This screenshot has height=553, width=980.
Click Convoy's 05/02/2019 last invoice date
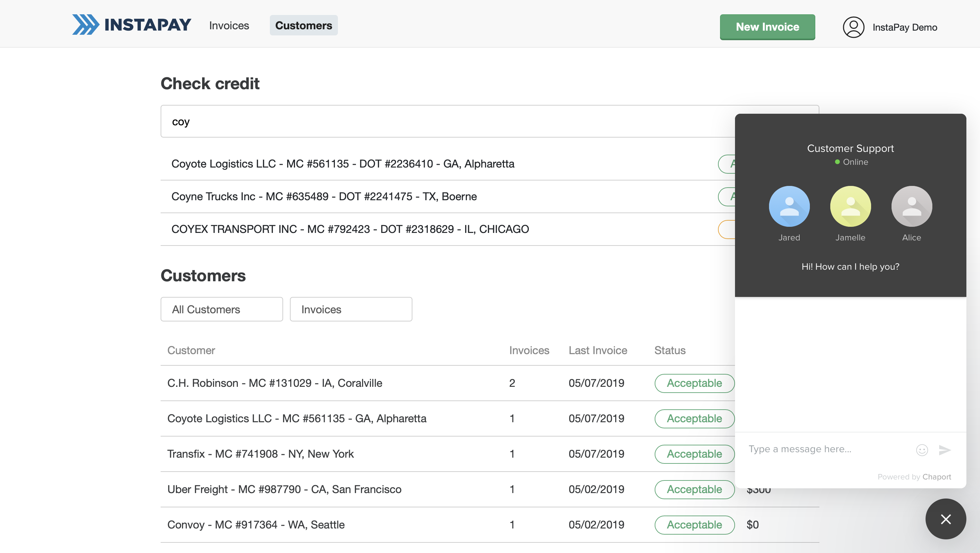pos(596,525)
